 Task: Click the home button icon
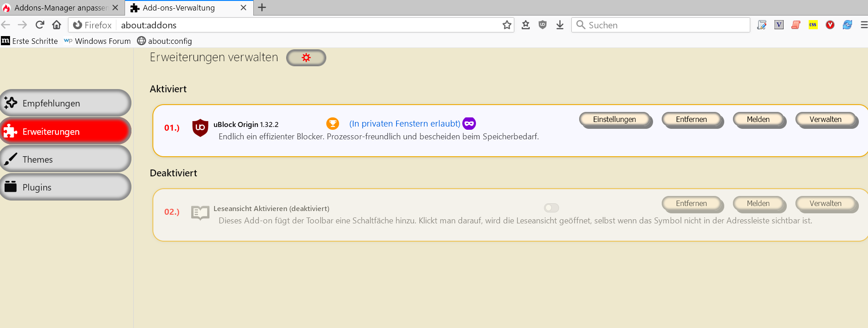(57, 25)
